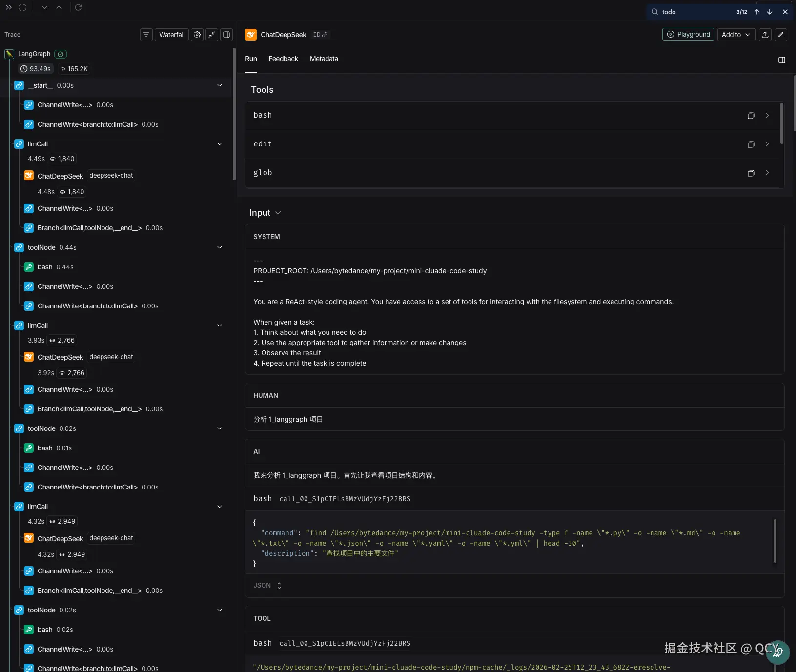
Task: Toggle the right details panel
Action: pos(781,60)
